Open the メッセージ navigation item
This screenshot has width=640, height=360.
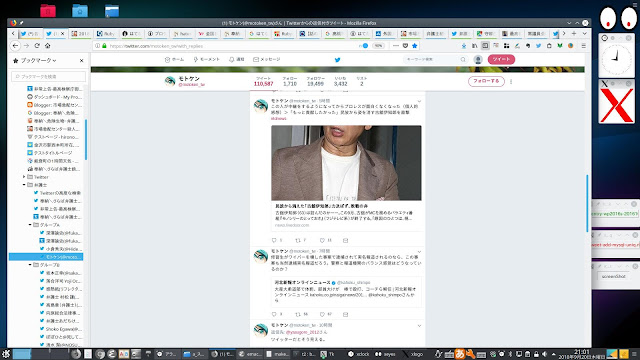tap(267, 60)
